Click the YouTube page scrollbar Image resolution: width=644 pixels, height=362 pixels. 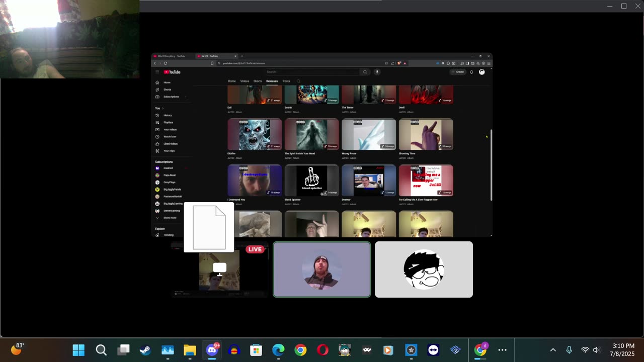pyautogui.click(x=491, y=166)
